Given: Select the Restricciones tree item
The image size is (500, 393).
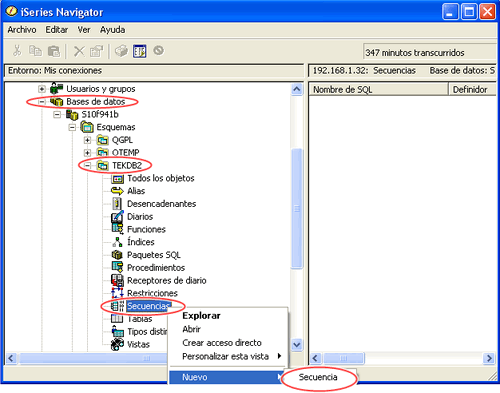Looking at the screenshot, I should point(152,293).
